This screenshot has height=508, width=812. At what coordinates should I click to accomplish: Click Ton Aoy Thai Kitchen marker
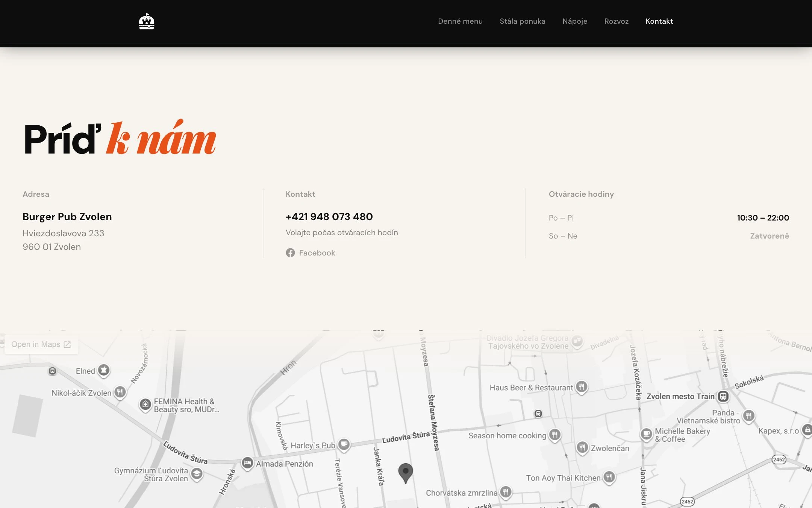pyautogui.click(x=609, y=478)
